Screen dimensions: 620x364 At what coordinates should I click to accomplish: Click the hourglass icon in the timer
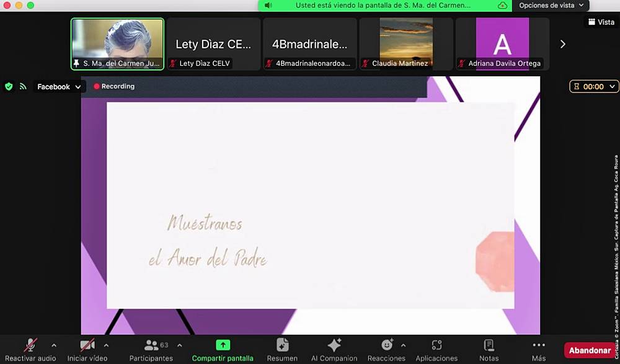coord(577,86)
